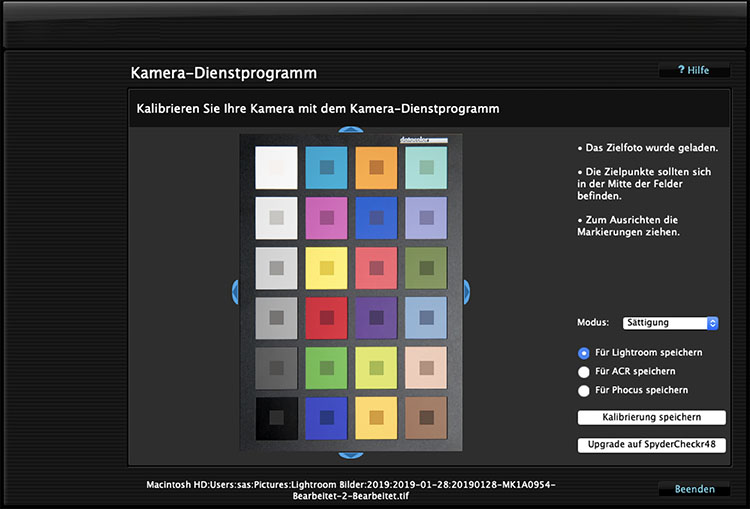Image resolution: width=750 pixels, height=509 pixels.
Task: Click the tif file path text
Action: [x=351, y=490]
